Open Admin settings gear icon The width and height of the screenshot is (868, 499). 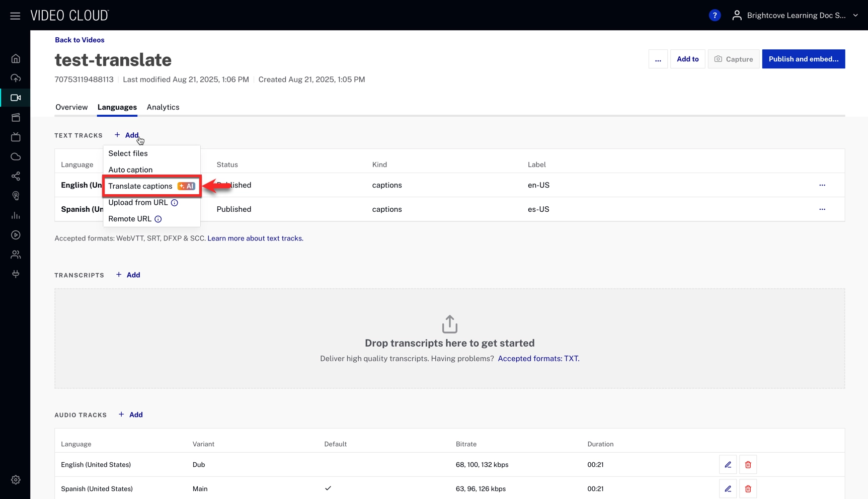(16, 480)
